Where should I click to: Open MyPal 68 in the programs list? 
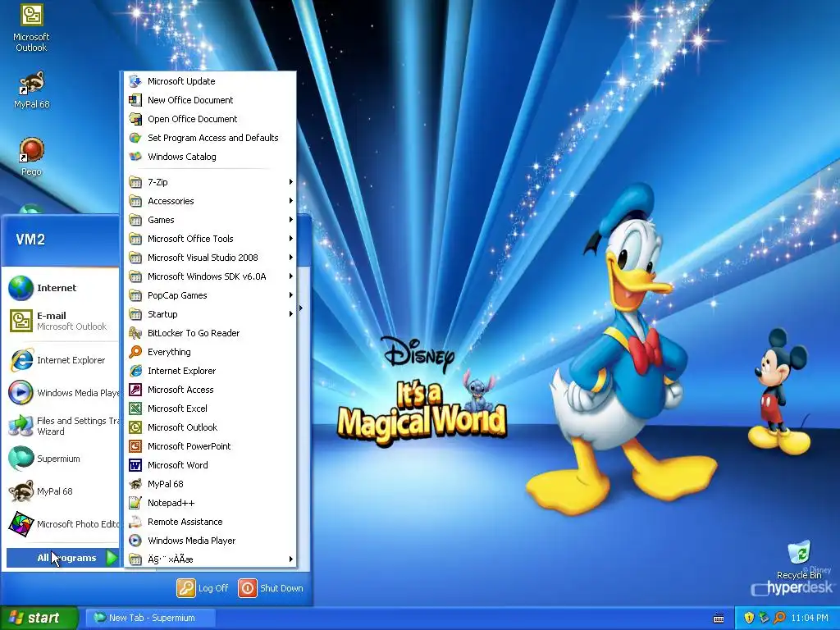click(209, 484)
